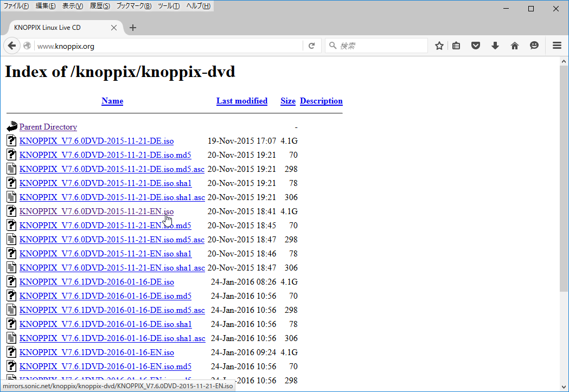
Task: Open KNOPPIX_V7.6.1DVD-2016-01-16-EN.iso.md5 link
Action: point(105,367)
